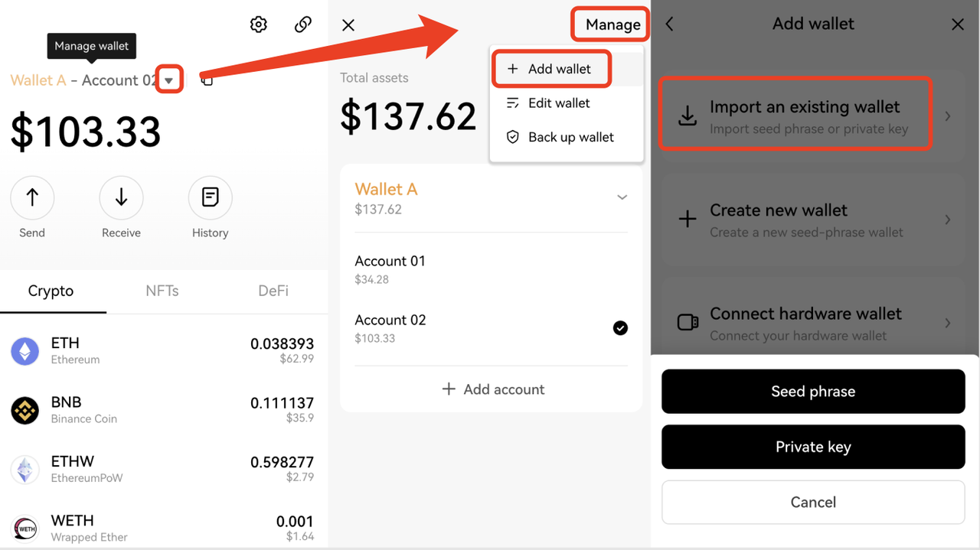Select the ETH Ethereum token icon
This screenshot has height=550, width=980.
point(25,351)
